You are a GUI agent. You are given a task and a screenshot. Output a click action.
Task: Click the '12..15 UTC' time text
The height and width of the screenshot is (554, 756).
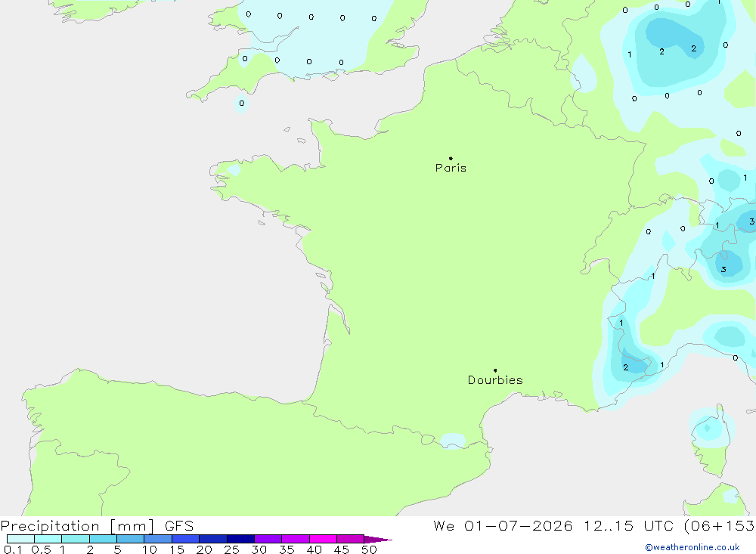[x=628, y=525]
